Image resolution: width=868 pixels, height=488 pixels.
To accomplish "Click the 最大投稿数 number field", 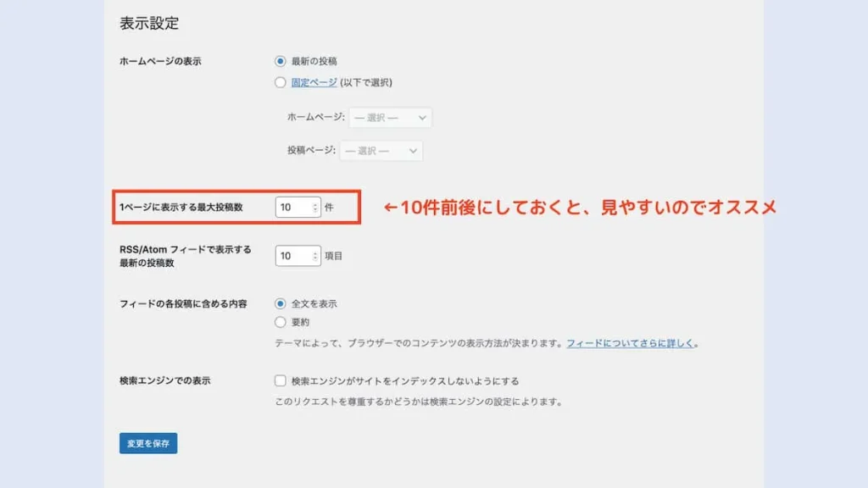I will 298,207.
